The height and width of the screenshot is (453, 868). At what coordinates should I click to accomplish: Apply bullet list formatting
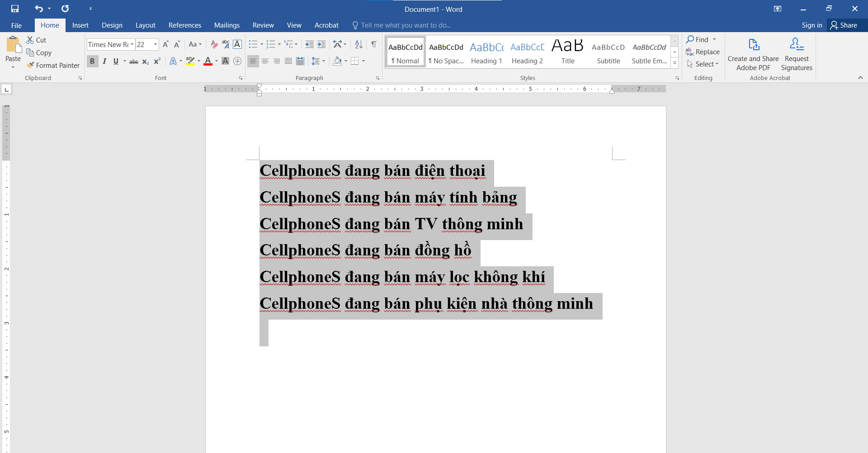point(253,44)
